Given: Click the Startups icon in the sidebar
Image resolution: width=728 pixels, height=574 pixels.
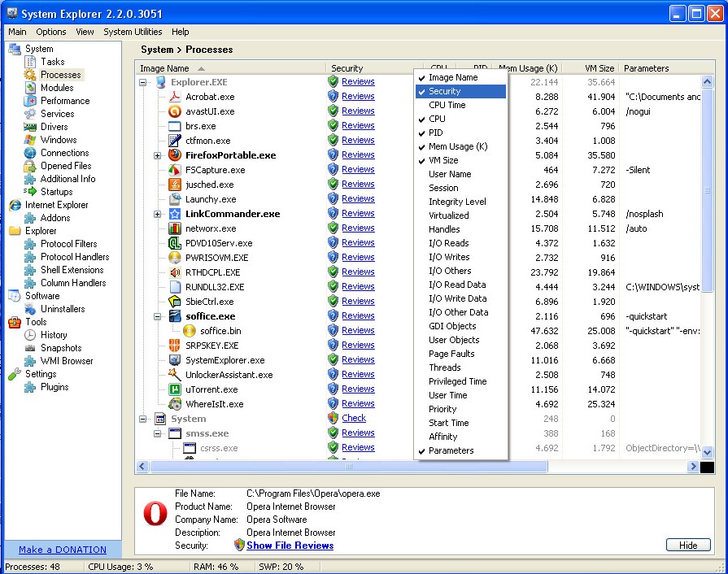Looking at the screenshot, I should (x=30, y=192).
